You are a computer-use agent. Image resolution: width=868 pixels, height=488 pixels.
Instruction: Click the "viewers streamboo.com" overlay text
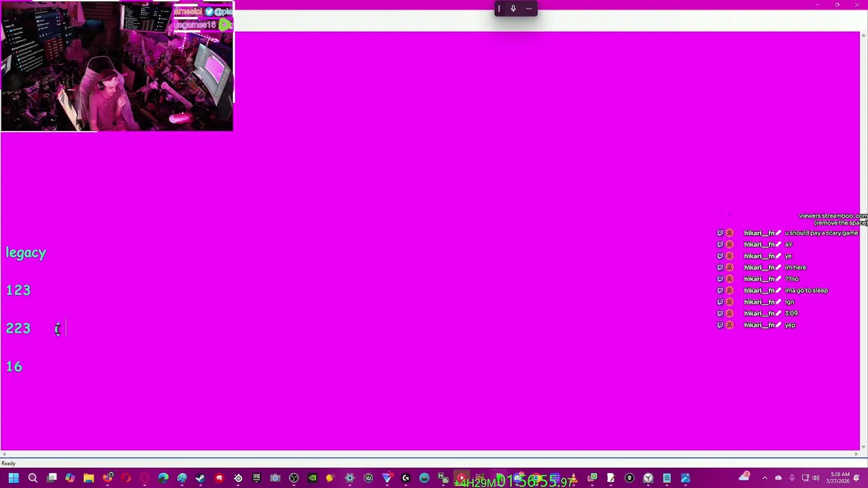tap(833, 216)
